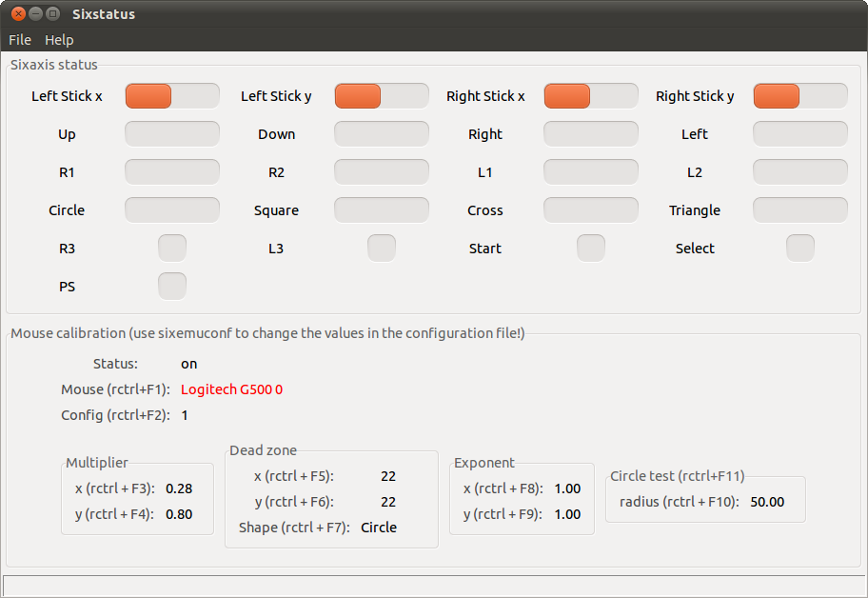The image size is (868, 598).
Task: Maximize the Sixstatus window
Action: tap(52, 14)
